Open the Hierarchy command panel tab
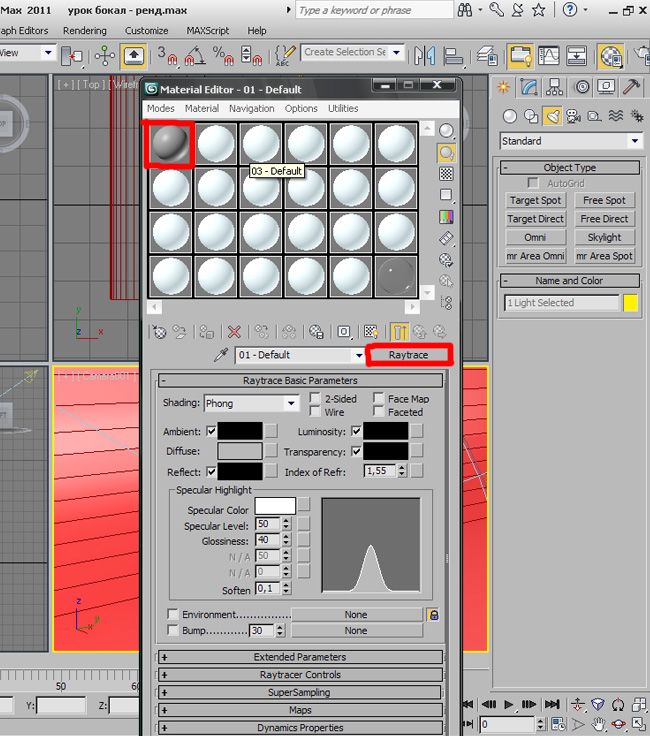The image size is (650, 736). pyautogui.click(x=555, y=87)
